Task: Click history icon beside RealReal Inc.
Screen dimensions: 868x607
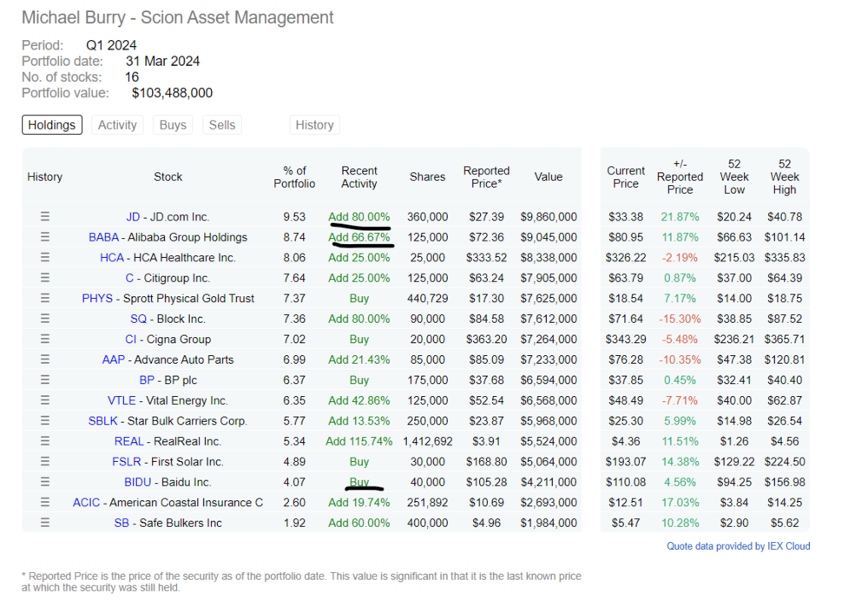Action: click(x=45, y=441)
